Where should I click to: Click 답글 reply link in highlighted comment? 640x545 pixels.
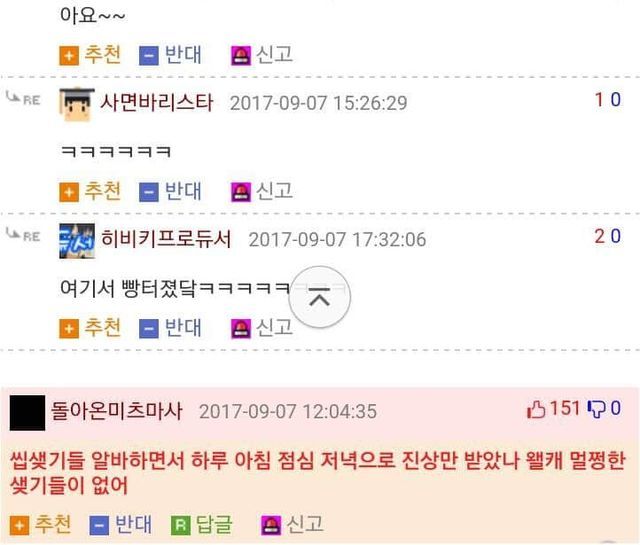coord(214,525)
